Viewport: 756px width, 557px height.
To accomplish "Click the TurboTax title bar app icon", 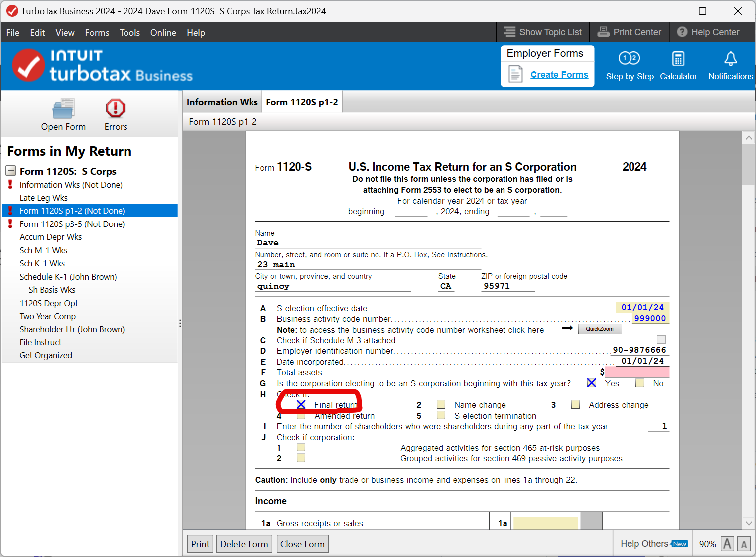I will 12,11.
